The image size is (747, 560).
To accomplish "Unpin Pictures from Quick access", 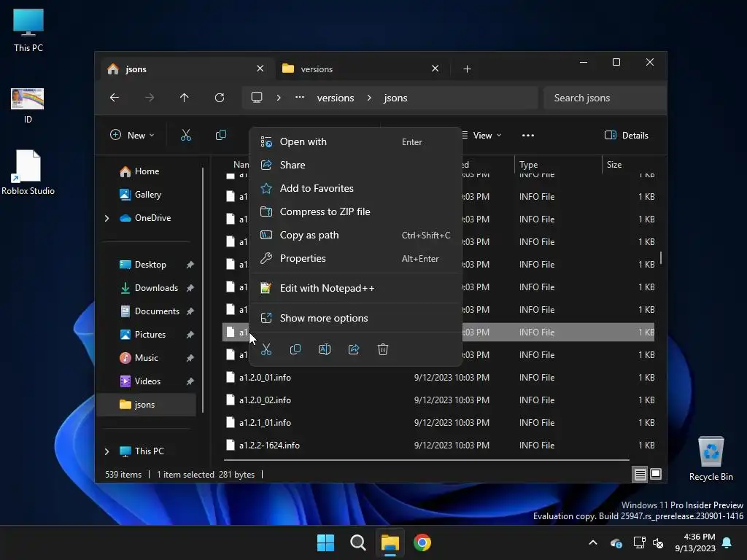I will pos(190,335).
